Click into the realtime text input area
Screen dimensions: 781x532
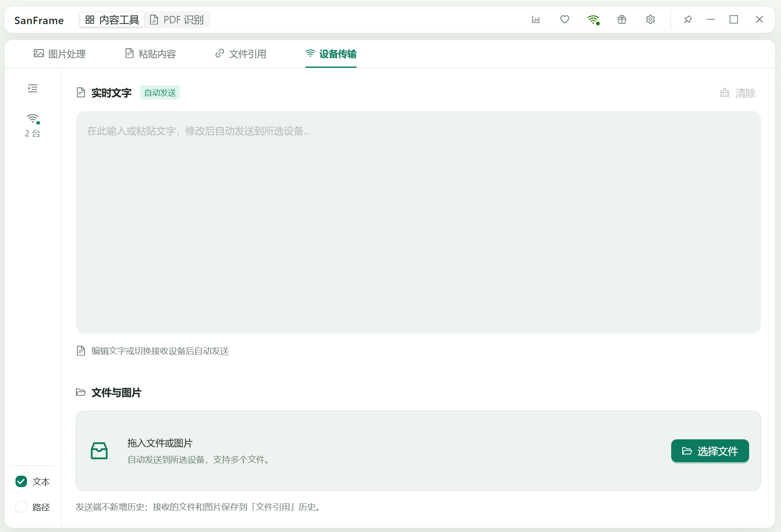point(418,222)
